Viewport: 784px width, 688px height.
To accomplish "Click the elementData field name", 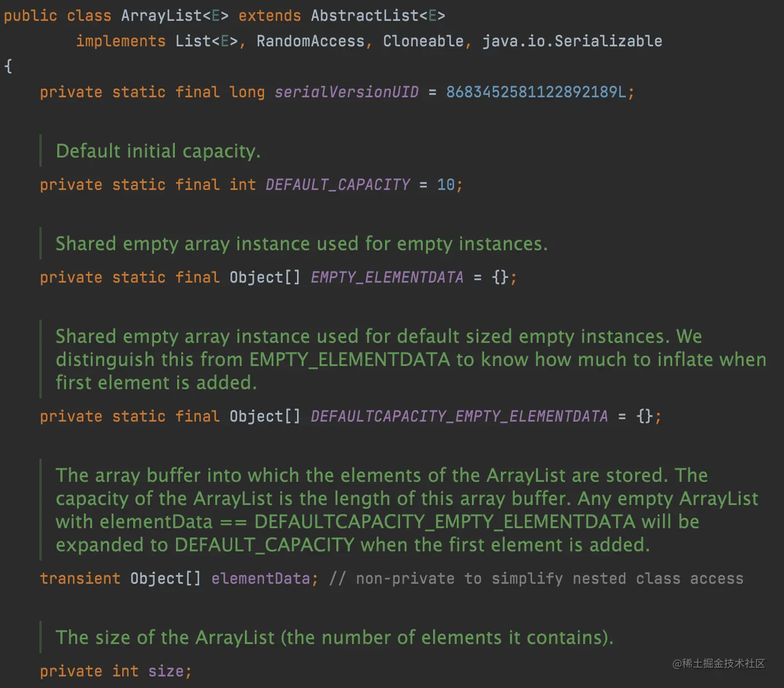I will tap(261, 579).
